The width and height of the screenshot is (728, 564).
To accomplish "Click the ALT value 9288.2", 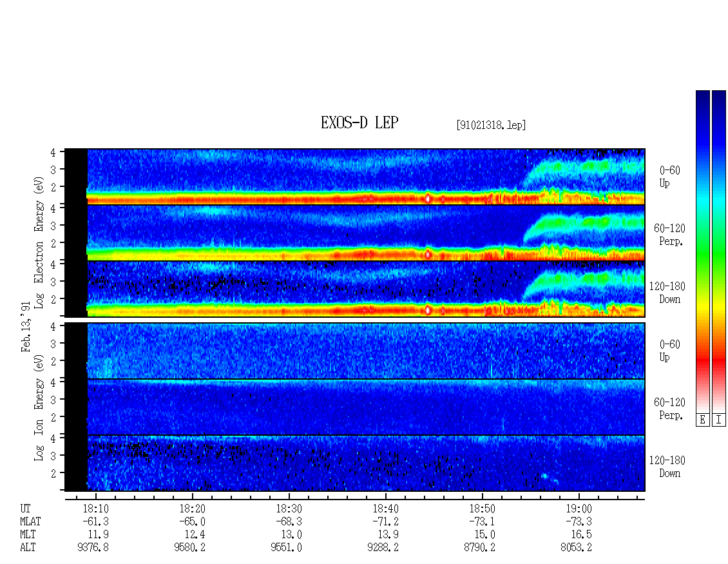I will (x=383, y=547).
